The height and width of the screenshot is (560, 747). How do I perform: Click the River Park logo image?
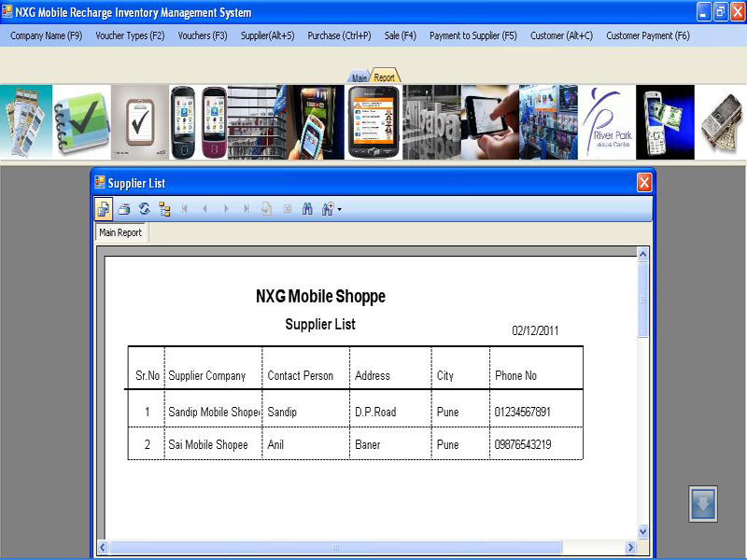point(607,122)
